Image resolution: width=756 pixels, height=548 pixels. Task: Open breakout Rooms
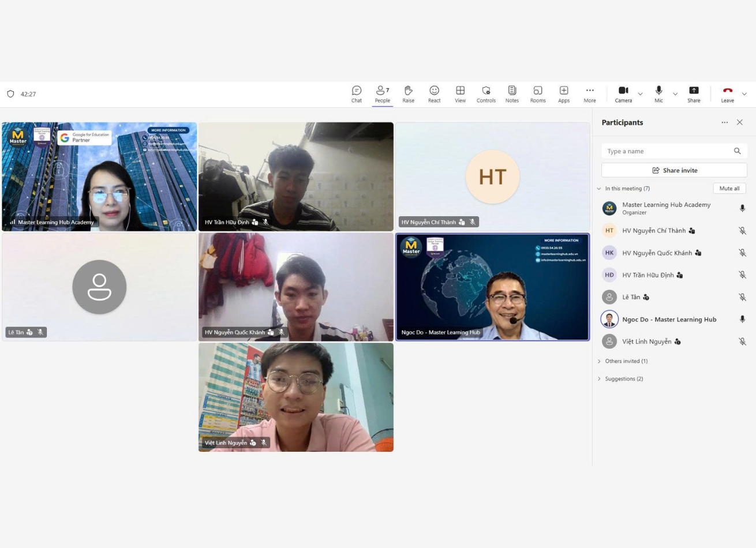click(537, 94)
